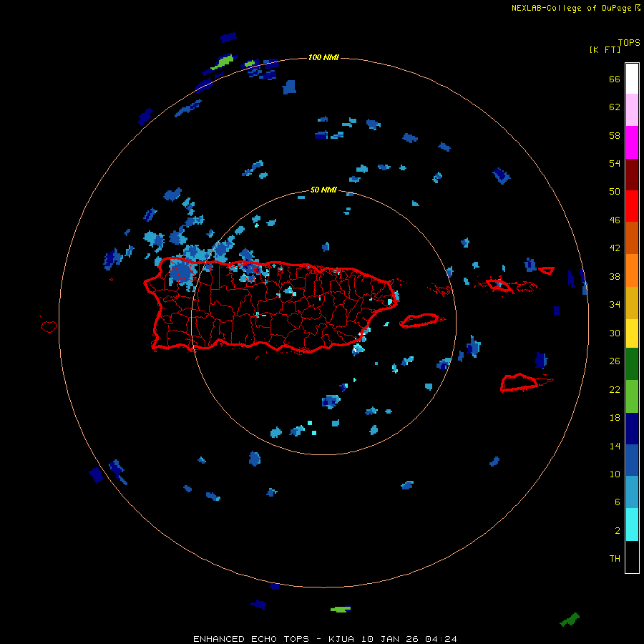Click the TOPS legend title
Screen dimensions: 644x644
(629, 42)
